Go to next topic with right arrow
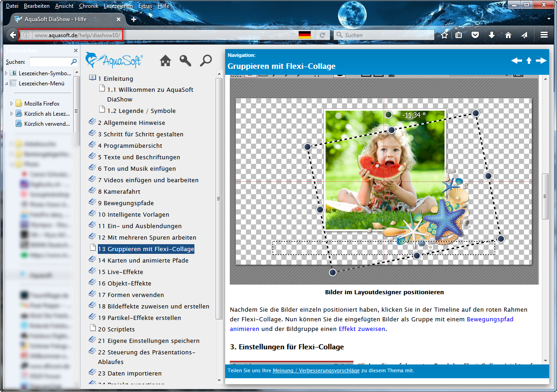 (541, 61)
